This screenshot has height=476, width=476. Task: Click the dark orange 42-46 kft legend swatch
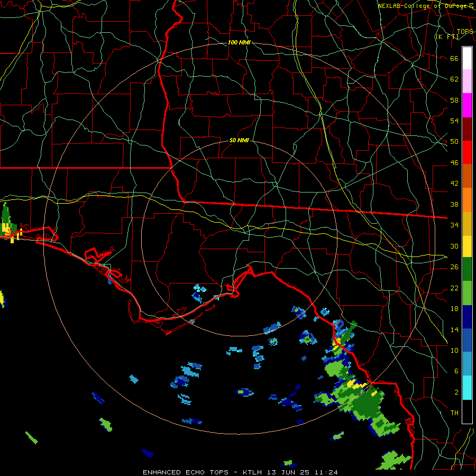coord(467,176)
